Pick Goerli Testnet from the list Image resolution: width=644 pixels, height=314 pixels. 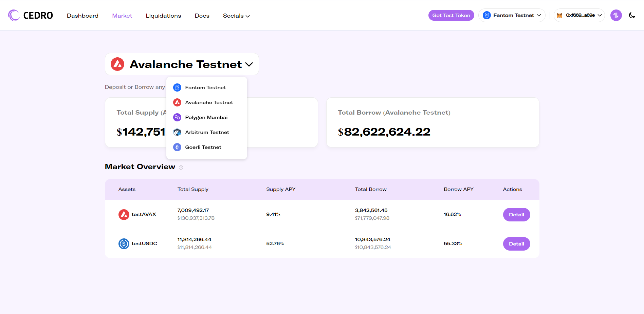click(207, 147)
